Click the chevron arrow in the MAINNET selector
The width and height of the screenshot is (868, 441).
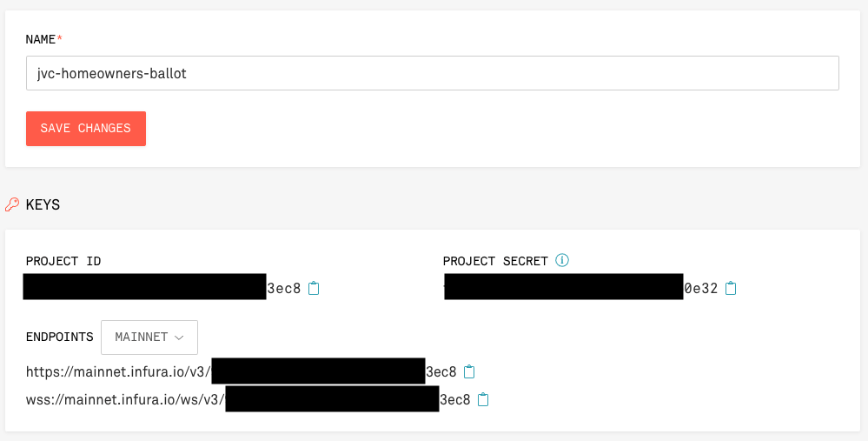179,337
